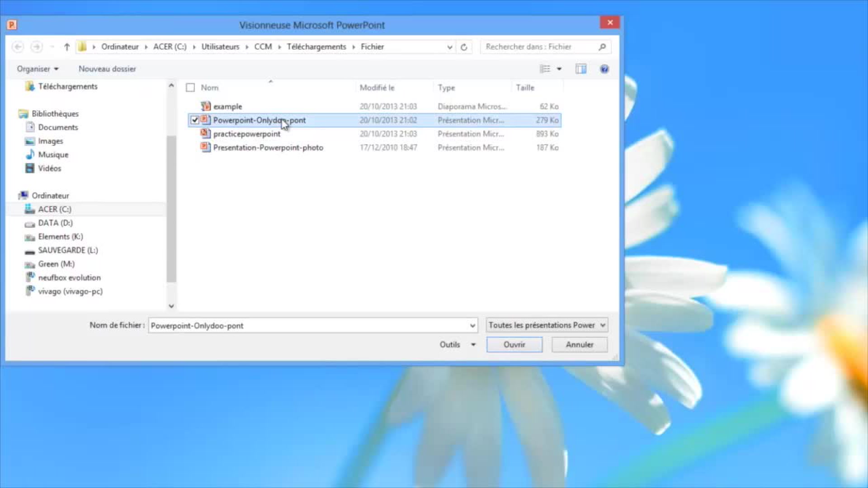
Task: Refresh the folder listing
Action: point(464,47)
